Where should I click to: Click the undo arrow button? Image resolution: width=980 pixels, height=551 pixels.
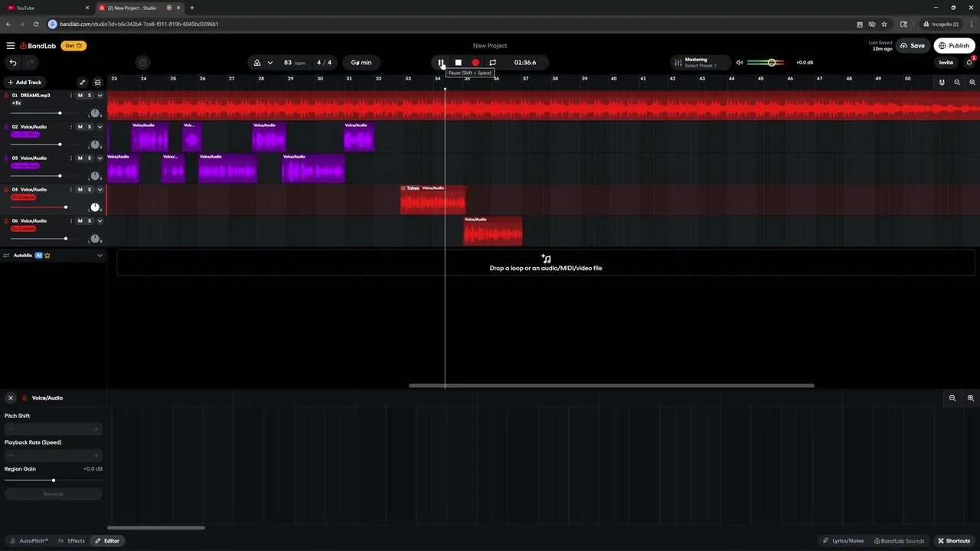[x=12, y=63]
